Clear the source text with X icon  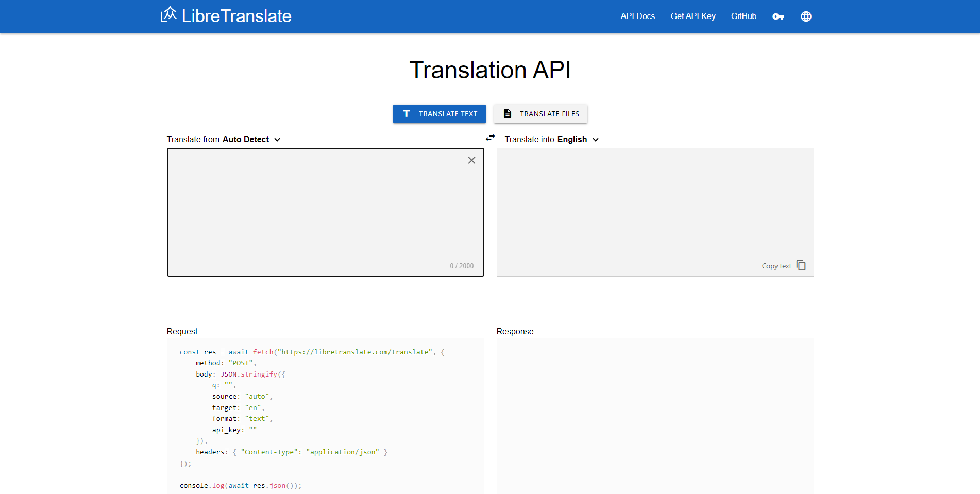point(471,160)
